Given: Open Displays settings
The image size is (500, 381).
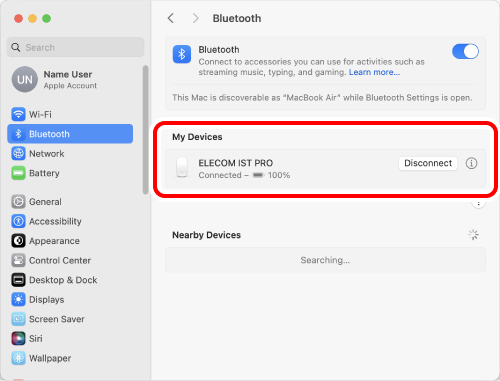Looking at the screenshot, I should (x=70, y=299).
